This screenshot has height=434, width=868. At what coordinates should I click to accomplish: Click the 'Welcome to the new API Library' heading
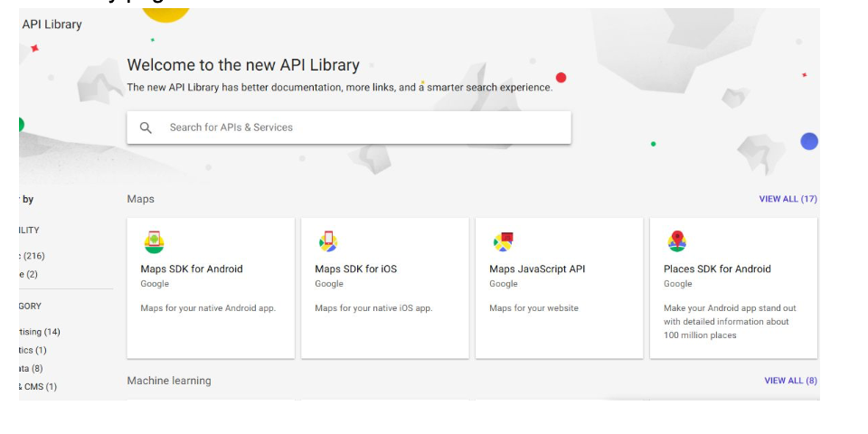tap(243, 65)
